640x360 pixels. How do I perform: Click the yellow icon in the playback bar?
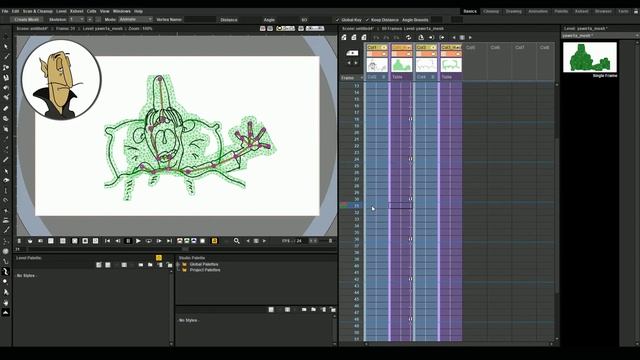pyautogui.click(x=214, y=241)
